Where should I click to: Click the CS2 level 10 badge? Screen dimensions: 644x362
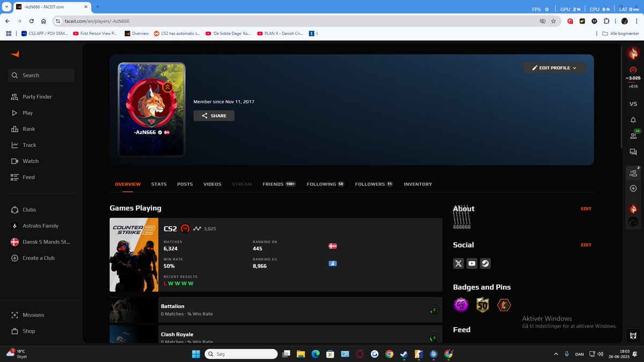pos(185,228)
